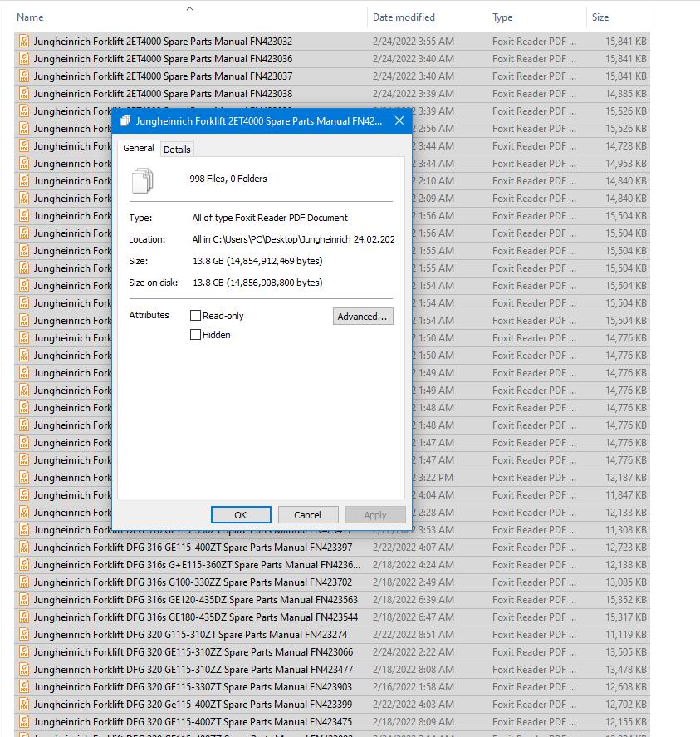The width and height of the screenshot is (700, 737).
Task: Click PDF icon of DFG 316s GE120-435DZ FN423563
Action: (24, 599)
